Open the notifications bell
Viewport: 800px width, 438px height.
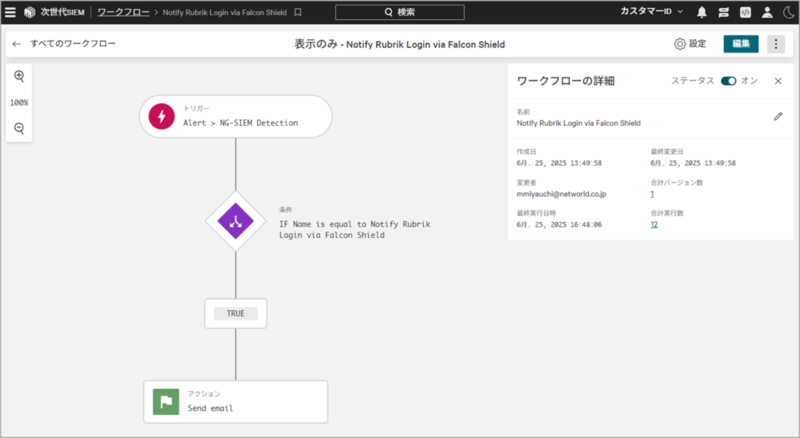[x=702, y=12]
